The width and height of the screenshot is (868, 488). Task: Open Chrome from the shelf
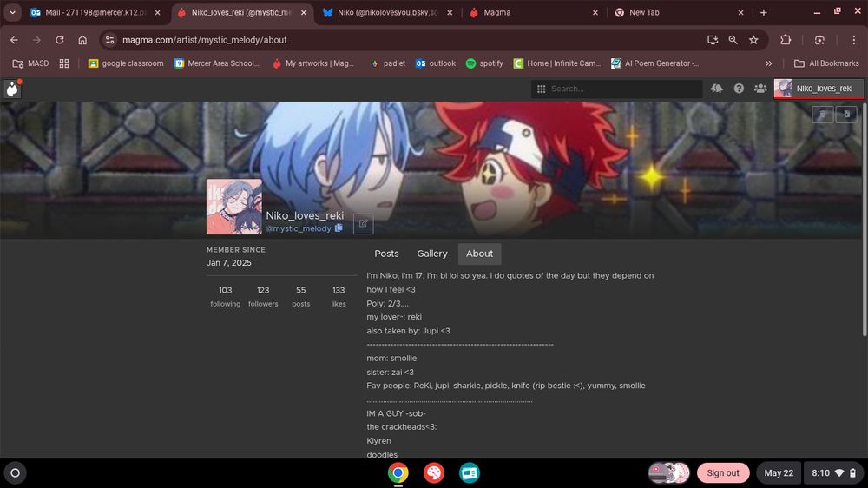(x=398, y=473)
